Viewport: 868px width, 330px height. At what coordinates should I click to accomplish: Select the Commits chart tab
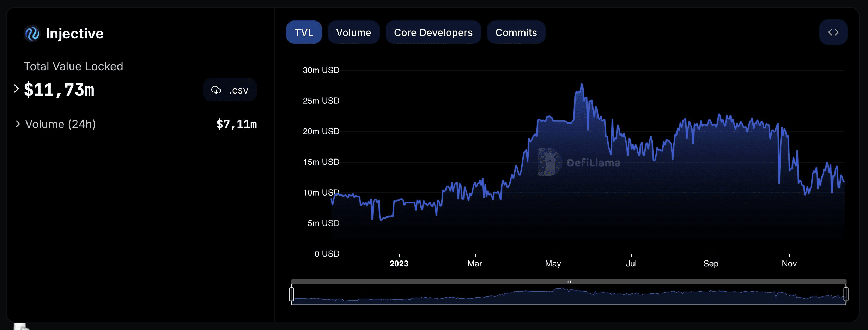(x=516, y=32)
